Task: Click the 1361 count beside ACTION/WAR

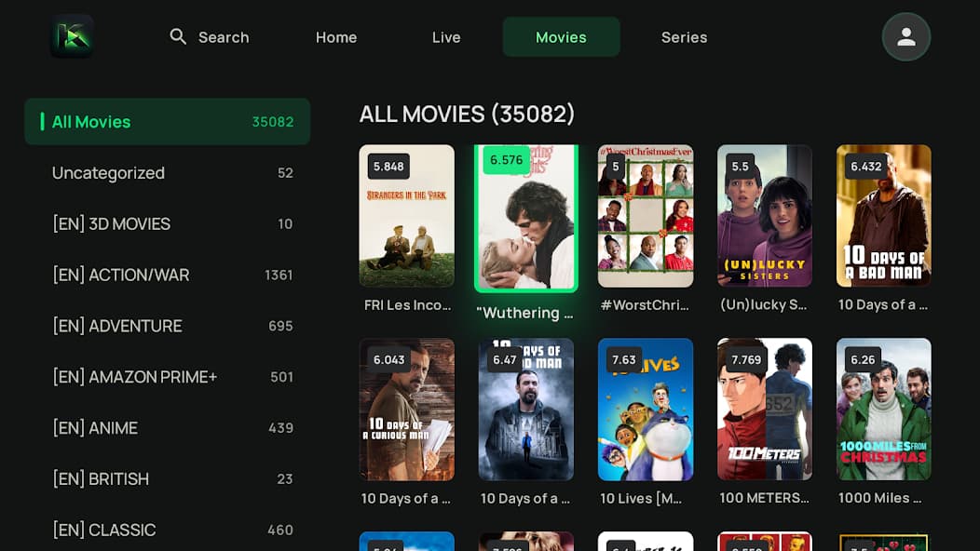Action: pos(279,275)
